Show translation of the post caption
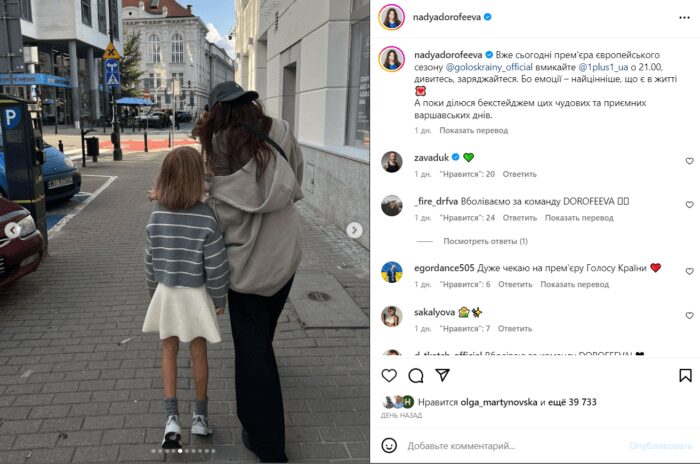The height and width of the screenshot is (464, 700). [x=474, y=130]
